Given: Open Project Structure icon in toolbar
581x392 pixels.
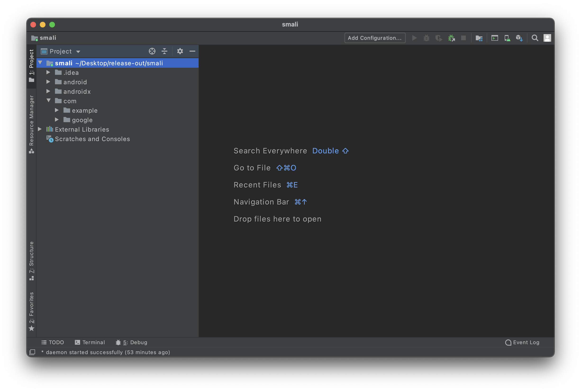Looking at the screenshot, I should pos(479,38).
